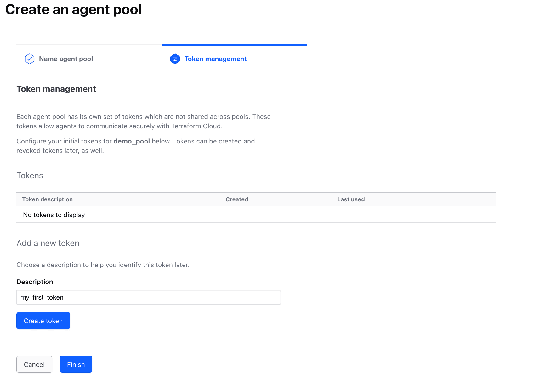Click the Create token button
Screen dimensions: 534x392
pos(43,321)
